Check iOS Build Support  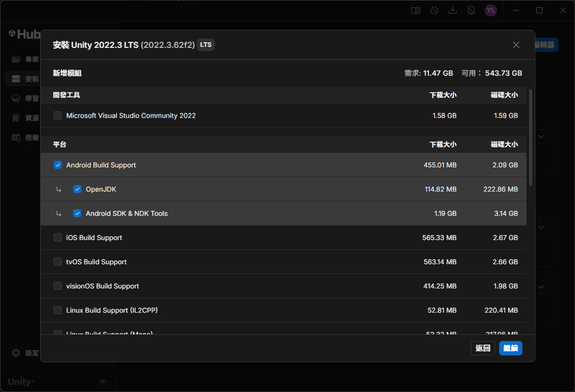(x=58, y=237)
